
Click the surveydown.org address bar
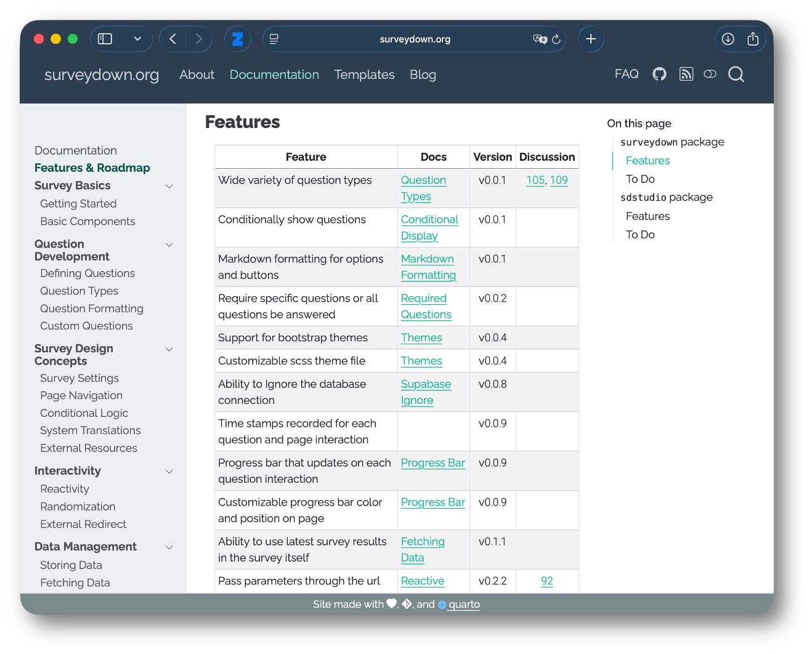click(415, 39)
